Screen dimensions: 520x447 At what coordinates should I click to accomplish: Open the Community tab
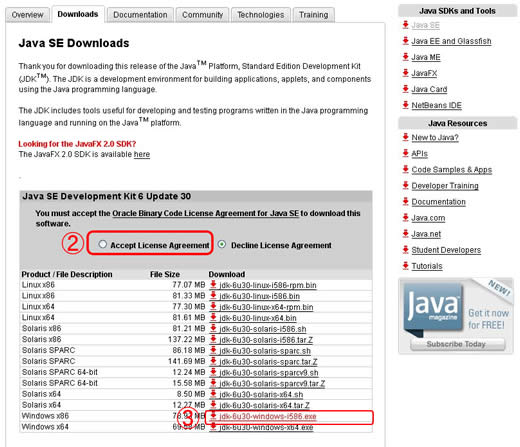202,15
